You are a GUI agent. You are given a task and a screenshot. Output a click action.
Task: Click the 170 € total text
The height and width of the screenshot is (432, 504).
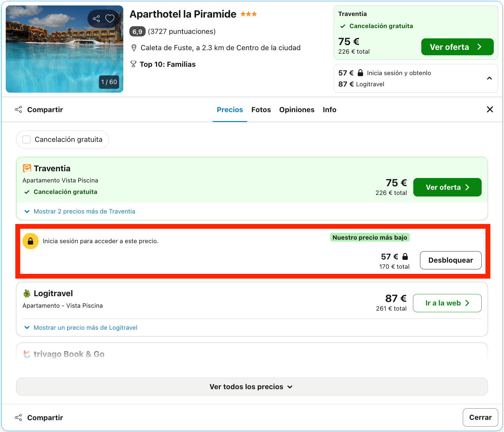[394, 266]
